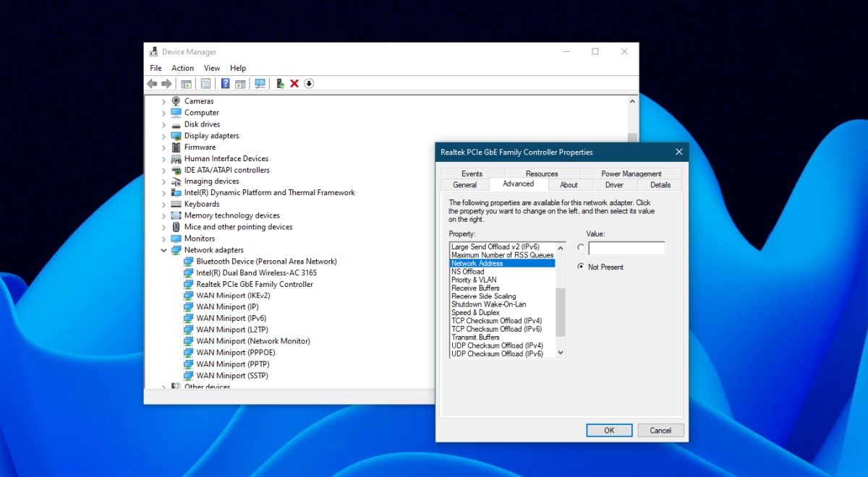Click the red X Uninstall device icon

294,84
